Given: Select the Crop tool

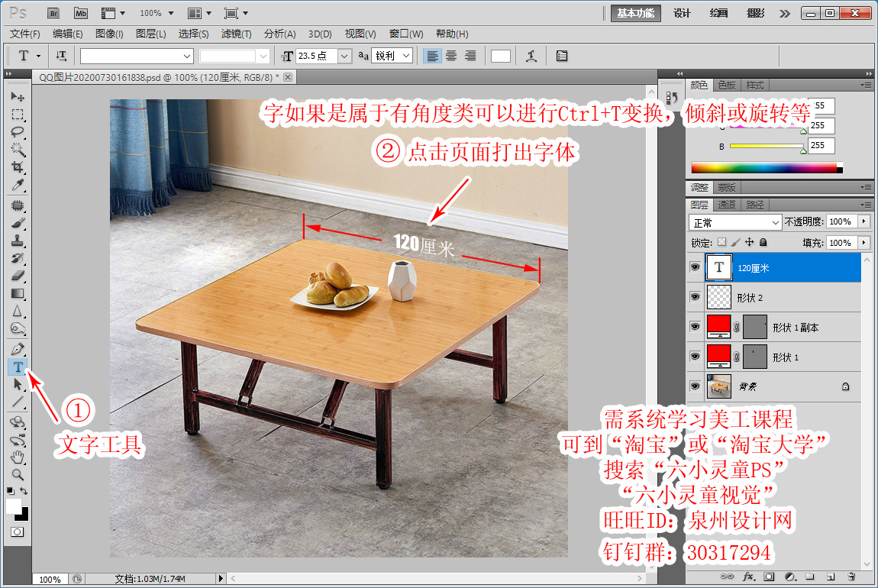Looking at the screenshot, I should coord(18,167).
